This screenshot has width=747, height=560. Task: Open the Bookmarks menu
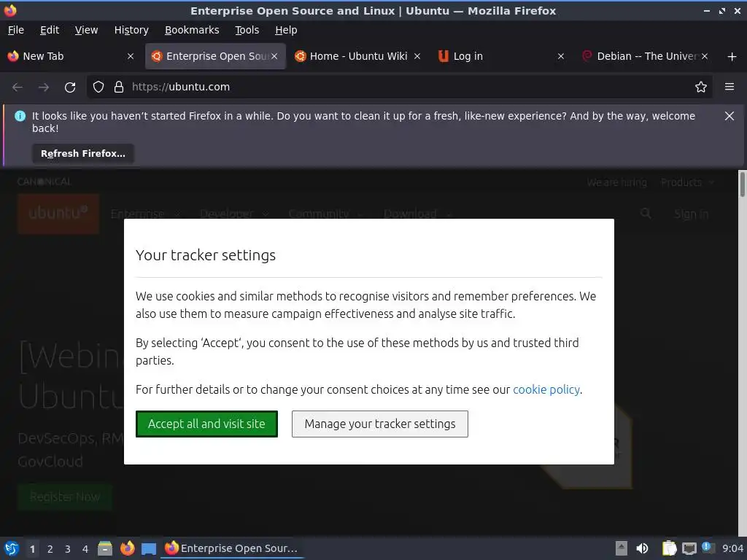tap(192, 30)
